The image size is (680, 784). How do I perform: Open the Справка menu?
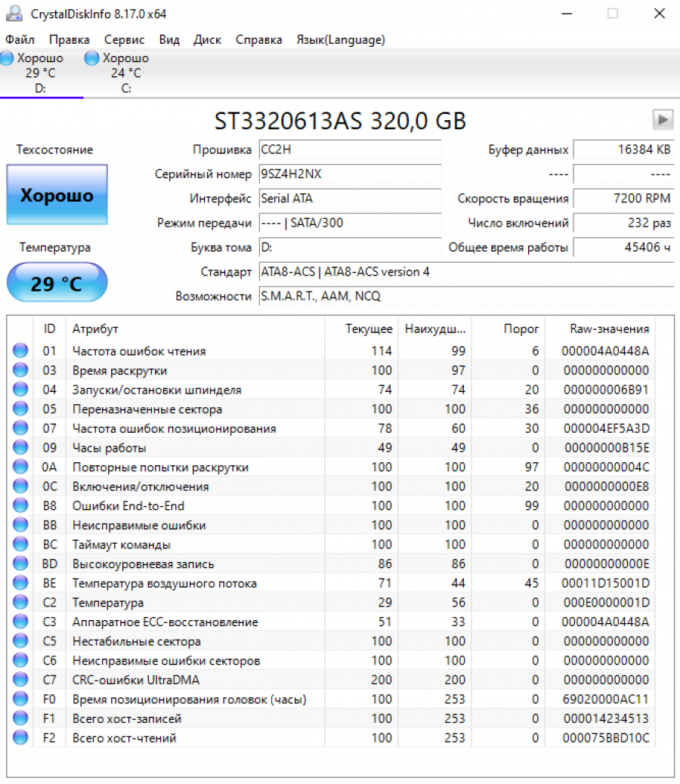click(258, 39)
